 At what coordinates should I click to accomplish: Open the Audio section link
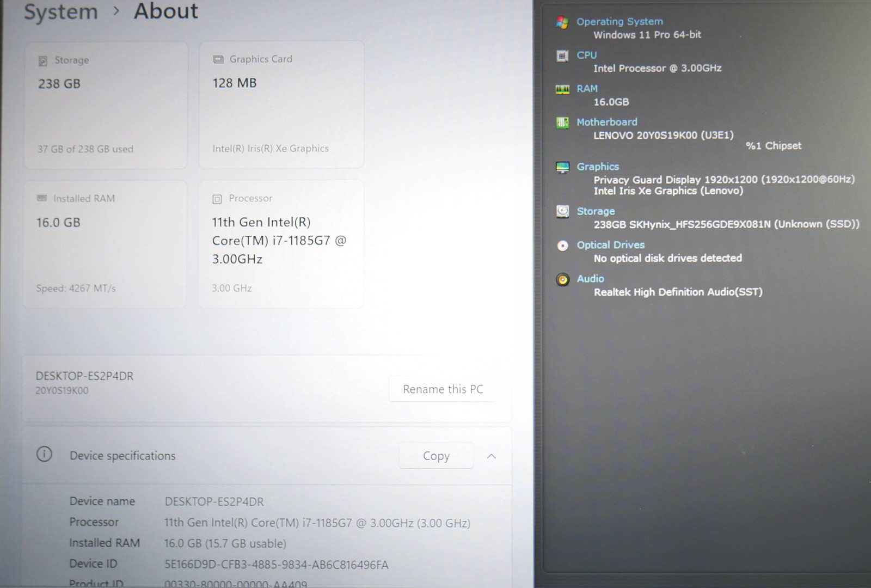tap(591, 279)
